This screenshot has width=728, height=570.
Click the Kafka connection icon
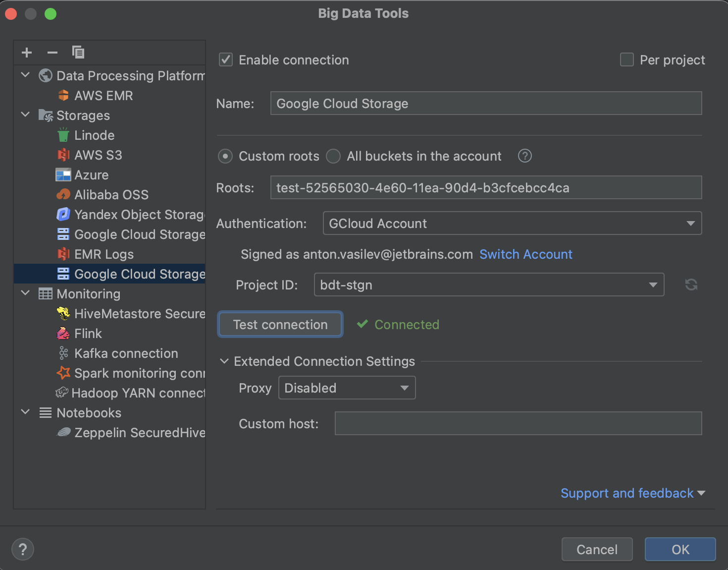point(63,353)
